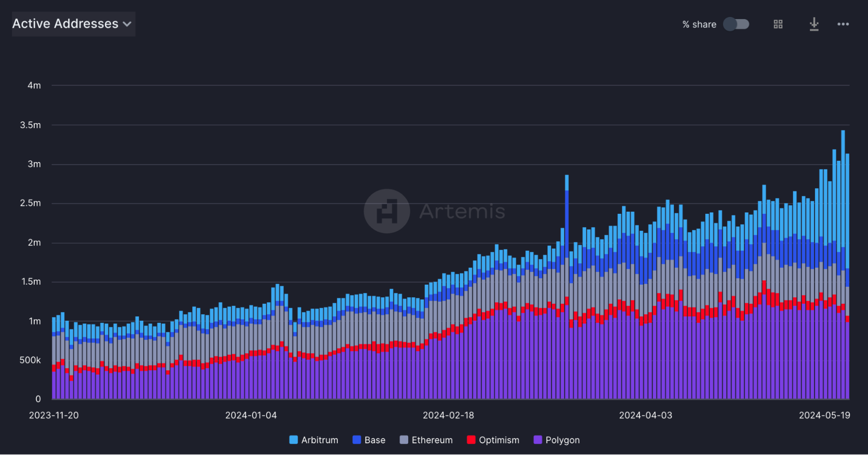
Task: Download the chart data
Action: coord(814,24)
